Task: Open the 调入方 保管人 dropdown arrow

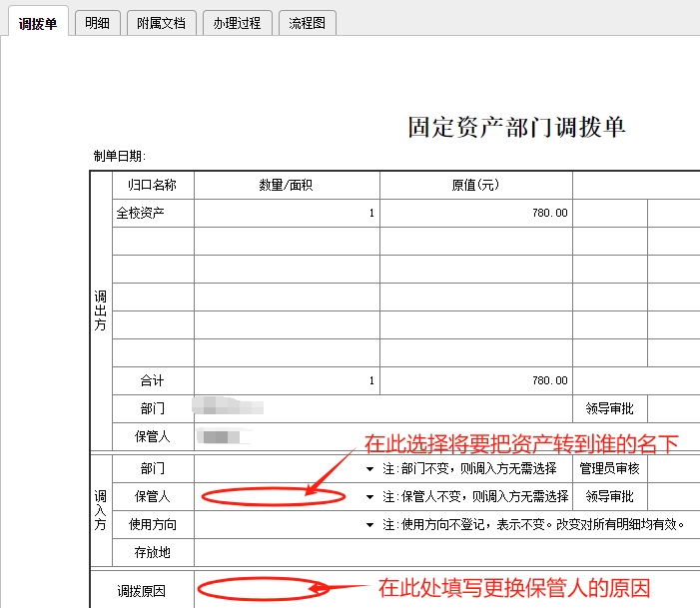Action: tap(368, 496)
